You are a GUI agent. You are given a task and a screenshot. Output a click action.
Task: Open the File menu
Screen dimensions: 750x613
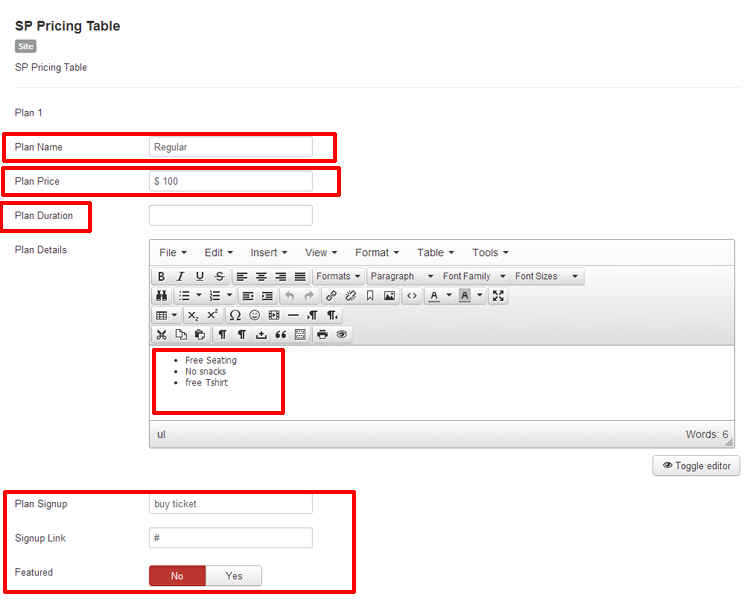pos(173,253)
